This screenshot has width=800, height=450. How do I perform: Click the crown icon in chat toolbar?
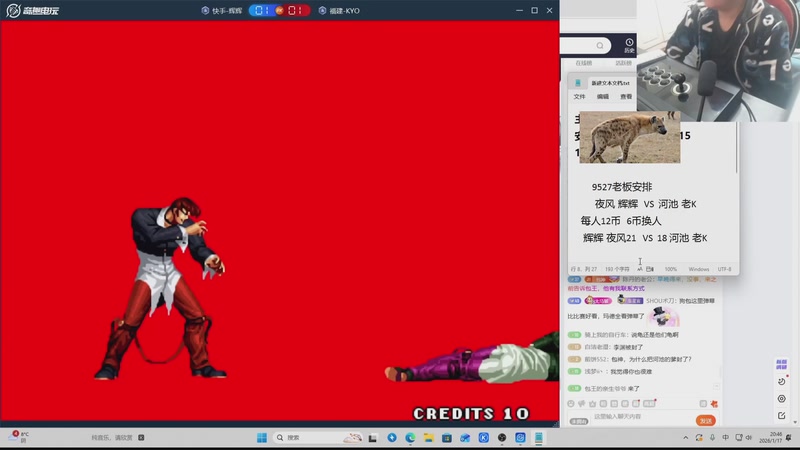592,404
